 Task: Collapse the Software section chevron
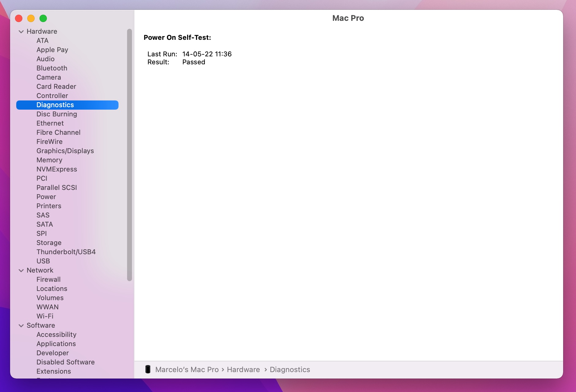21,326
